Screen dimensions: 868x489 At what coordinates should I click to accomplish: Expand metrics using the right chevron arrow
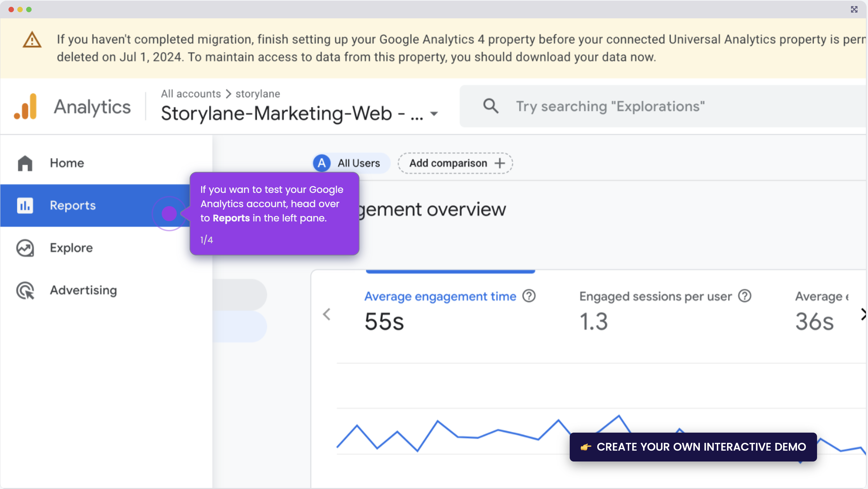[x=864, y=314]
